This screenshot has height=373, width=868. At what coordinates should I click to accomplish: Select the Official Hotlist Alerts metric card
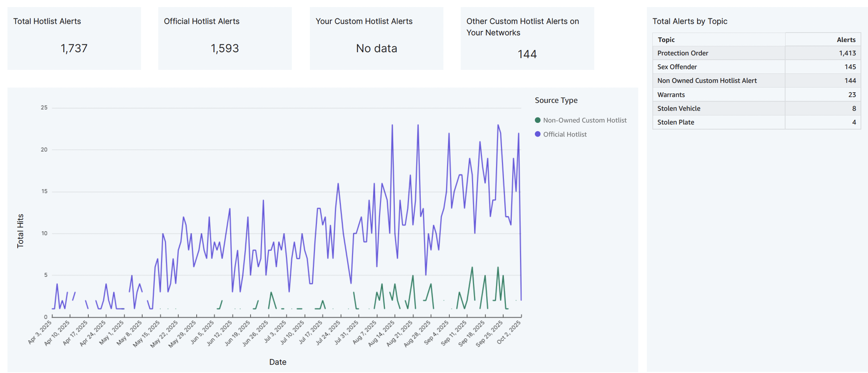pos(225,38)
